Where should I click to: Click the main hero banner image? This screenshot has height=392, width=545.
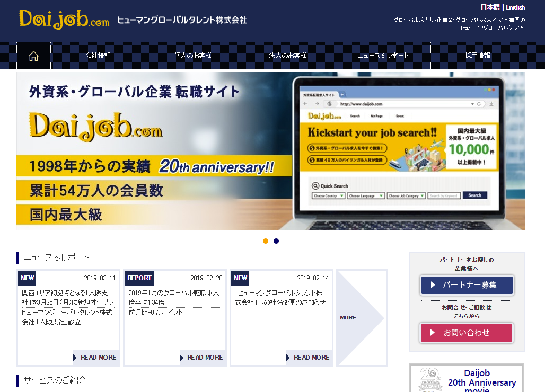click(271, 150)
